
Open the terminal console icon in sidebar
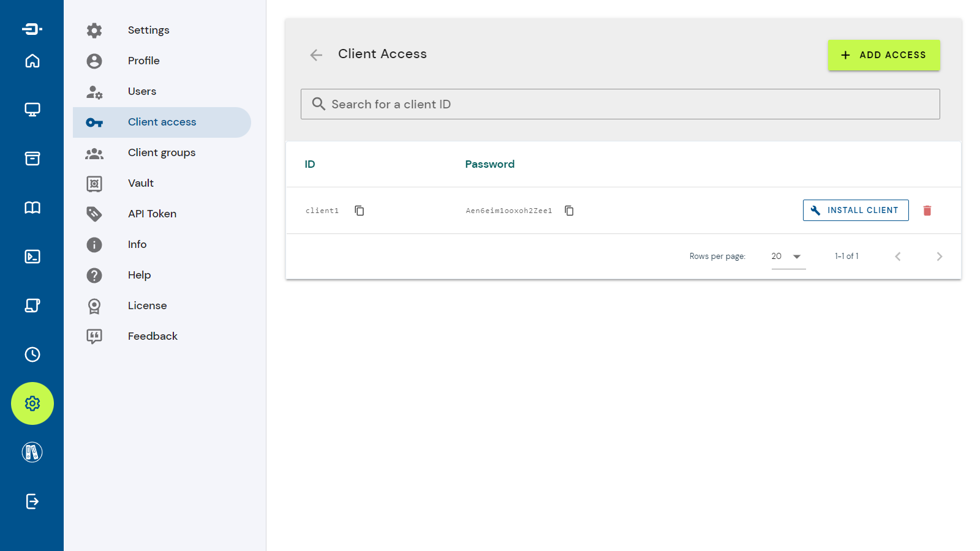32,257
